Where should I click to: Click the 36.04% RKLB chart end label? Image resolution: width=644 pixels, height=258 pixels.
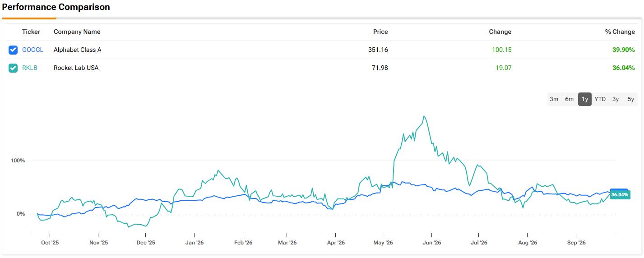click(620, 195)
